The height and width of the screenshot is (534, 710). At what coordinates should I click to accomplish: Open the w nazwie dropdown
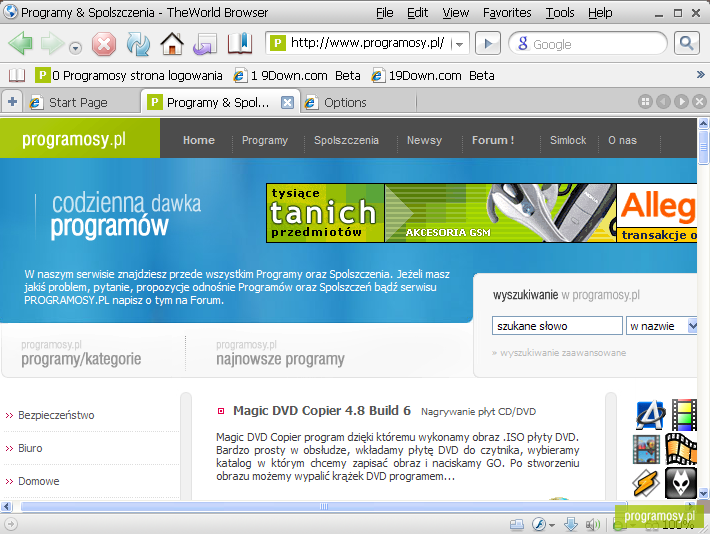662,326
